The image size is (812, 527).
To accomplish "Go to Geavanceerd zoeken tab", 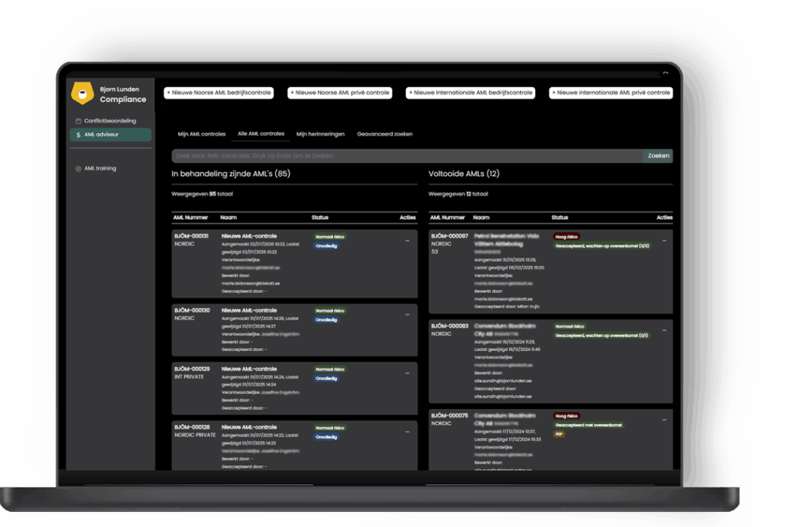I will (385, 134).
